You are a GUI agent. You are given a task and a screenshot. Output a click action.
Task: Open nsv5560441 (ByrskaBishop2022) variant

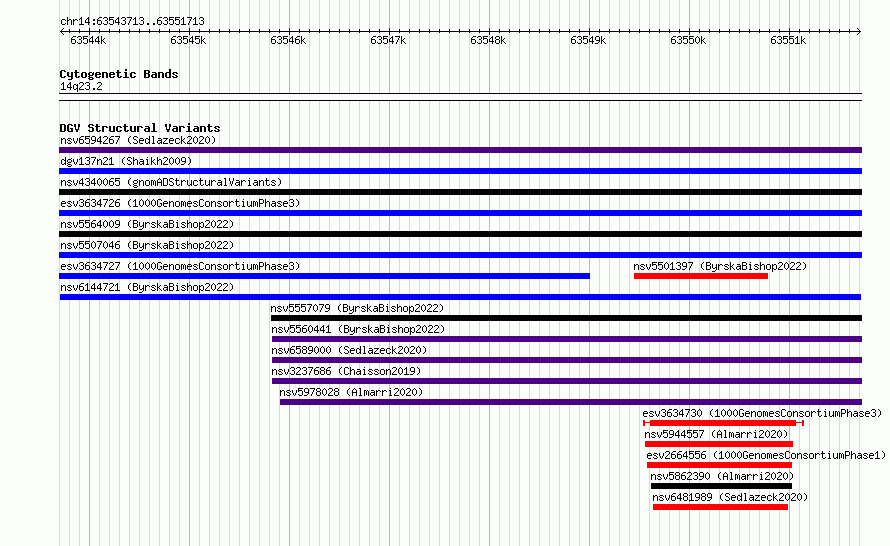coord(358,329)
